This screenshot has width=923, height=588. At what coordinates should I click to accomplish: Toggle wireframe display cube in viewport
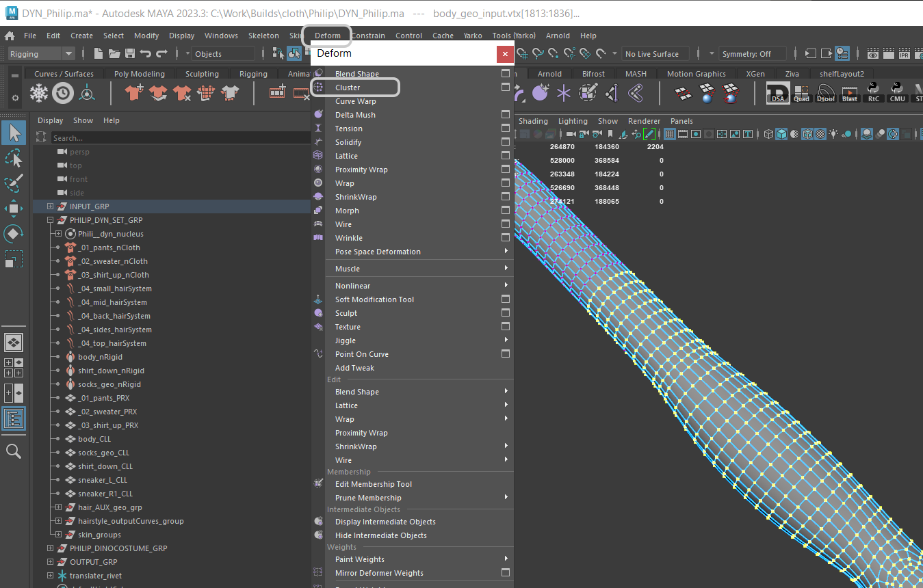(x=768, y=134)
